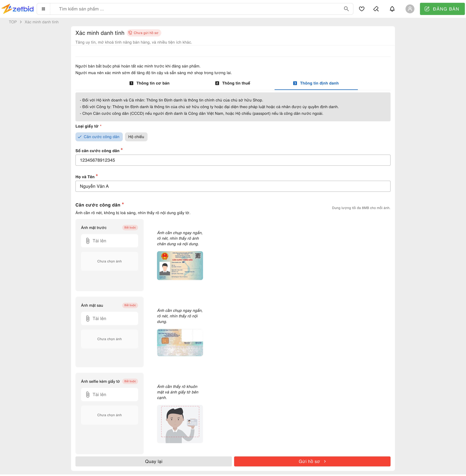The height and width of the screenshot is (476, 466).
Task: Open the categories grid menu icon
Action: 43,9
